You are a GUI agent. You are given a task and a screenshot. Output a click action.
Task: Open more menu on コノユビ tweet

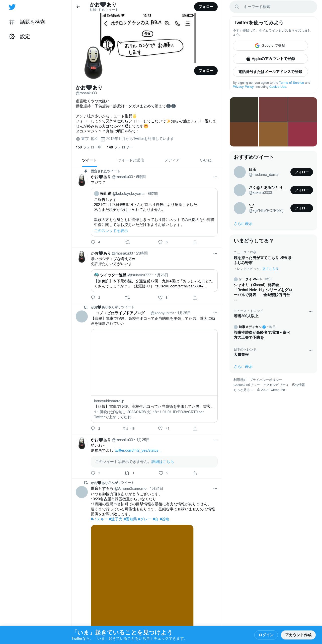[215, 313]
